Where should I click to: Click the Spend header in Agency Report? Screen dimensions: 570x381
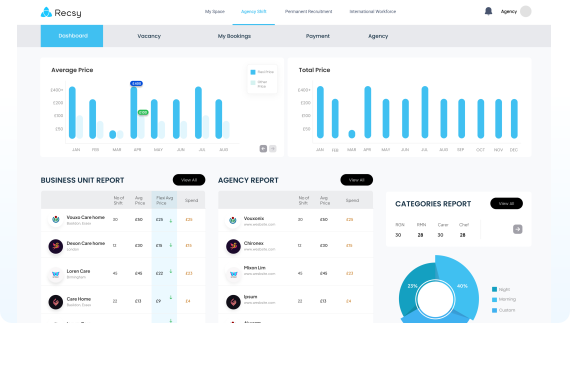(352, 200)
